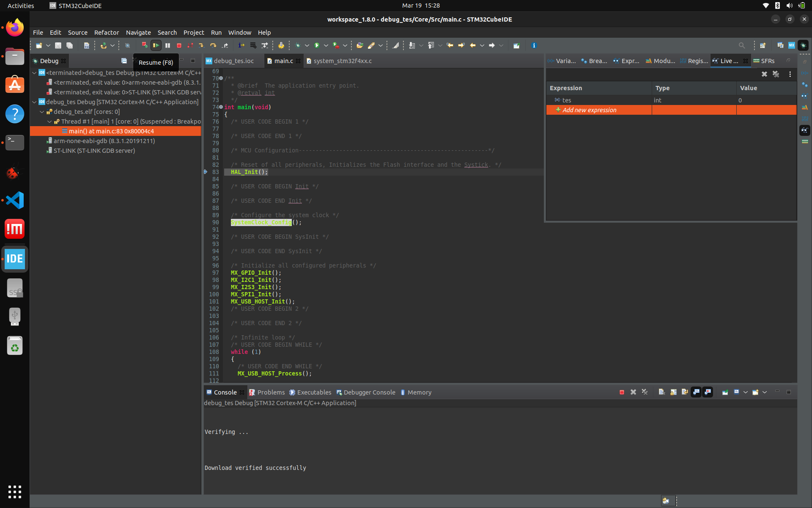Select the Debug perspective button
The width and height of the screenshot is (812, 508).
click(x=803, y=45)
